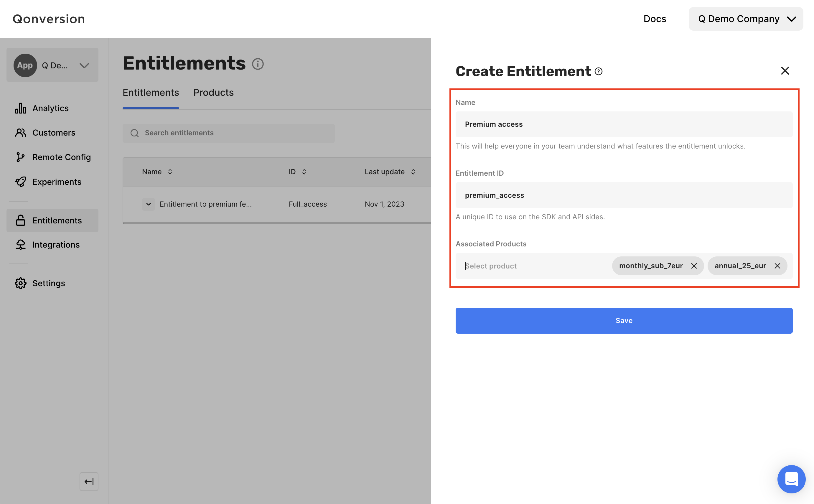
Task: Switch to the Products tab
Action: 213,92
